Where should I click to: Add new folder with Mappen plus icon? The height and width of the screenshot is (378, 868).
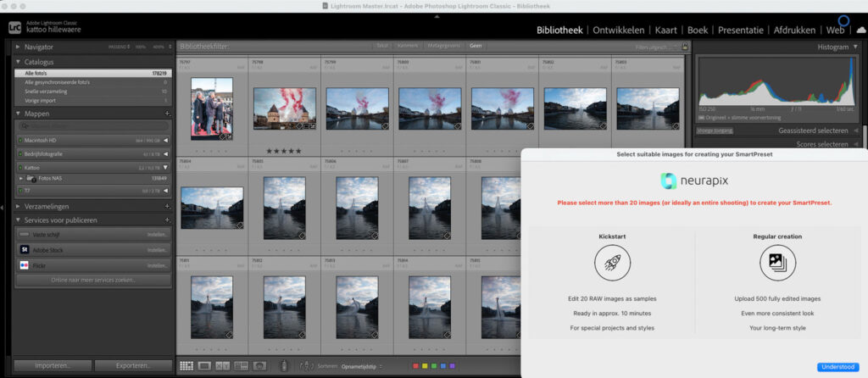(x=167, y=114)
